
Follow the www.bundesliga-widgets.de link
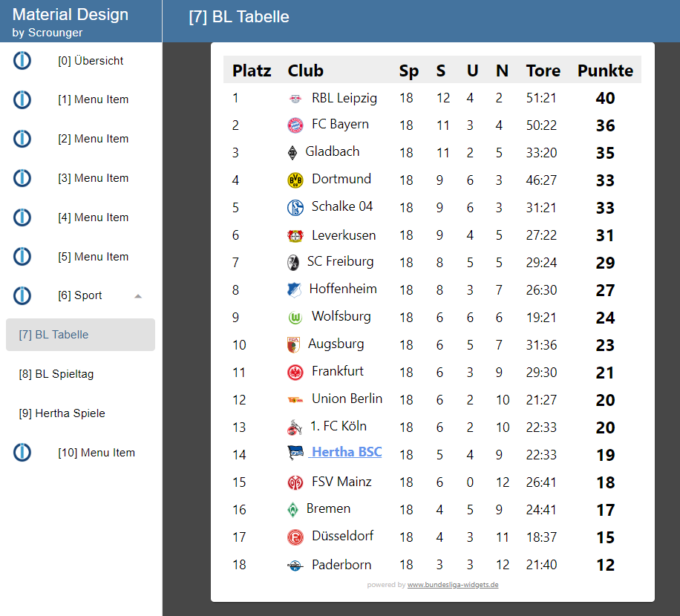click(x=453, y=585)
